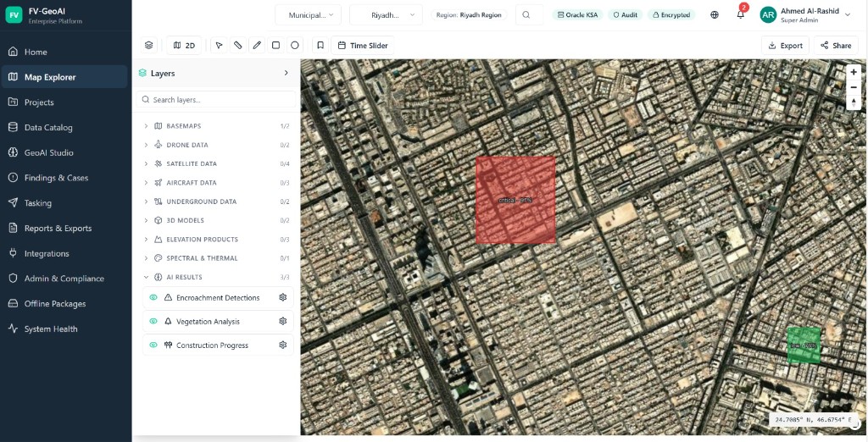This screenshot has width=868, height=442.
Task: Click the globe language icon
Action: (715, 15)
